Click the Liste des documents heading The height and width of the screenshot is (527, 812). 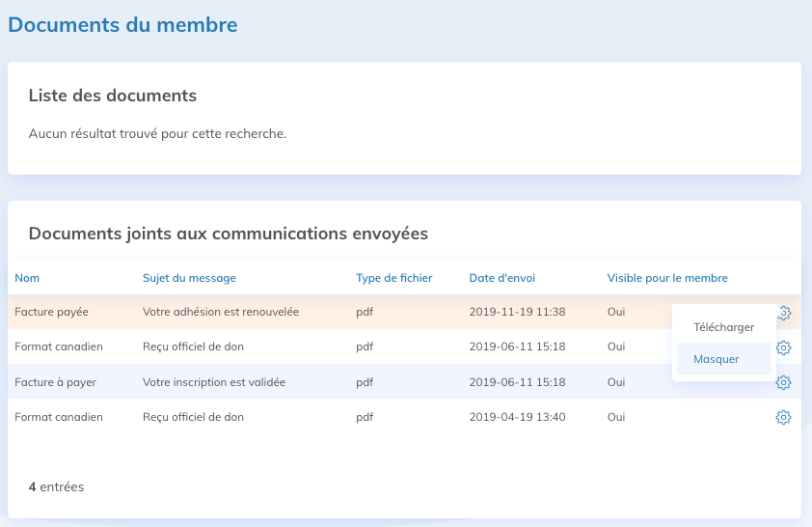(x=113, y=96)
